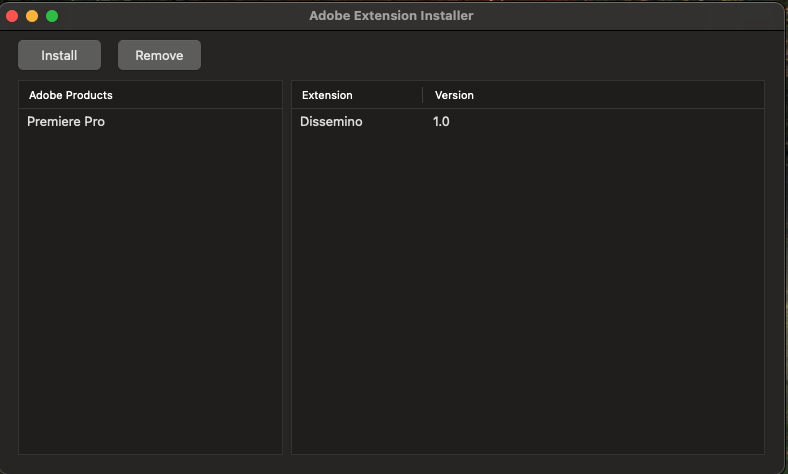Click the 1.0 version cell
This screenshot has height=474, width=788.
click(441, 122)
